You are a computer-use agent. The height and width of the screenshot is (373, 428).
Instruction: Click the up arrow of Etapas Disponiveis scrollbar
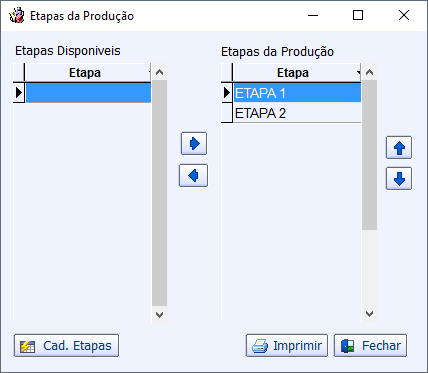coord(160,72)
